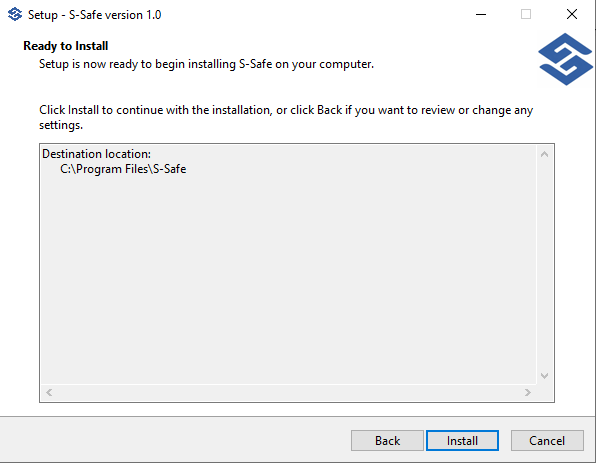Click the disabled maximize button
596x463 pixels.
point(526,14)
